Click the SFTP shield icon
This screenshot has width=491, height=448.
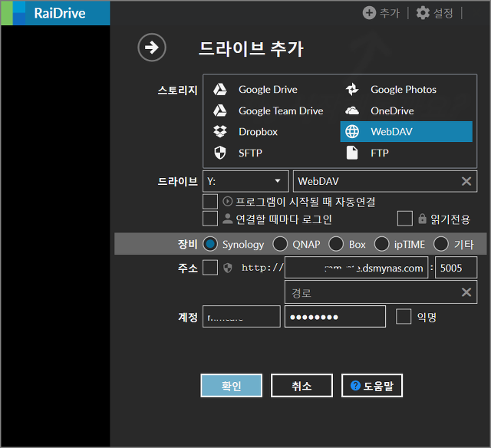tap(220, 153)
